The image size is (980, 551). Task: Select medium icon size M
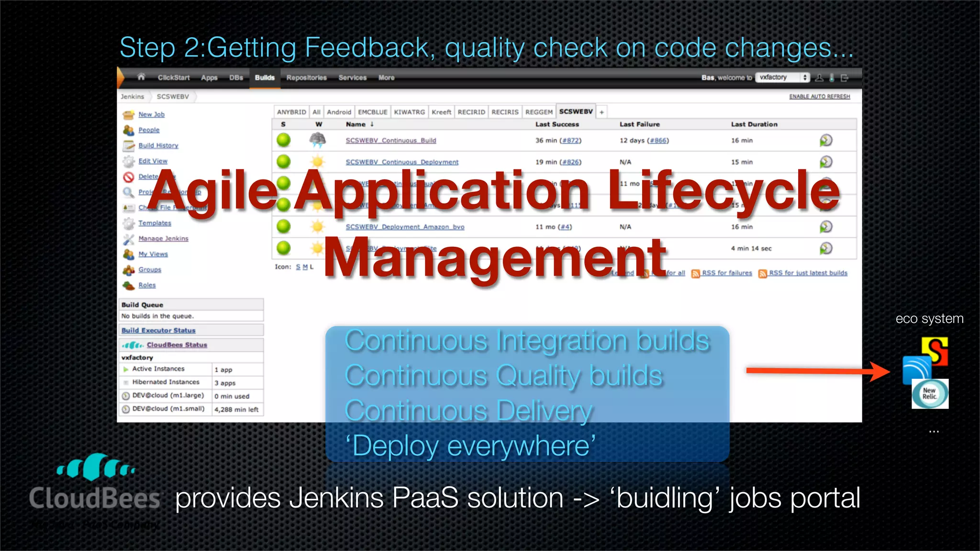click(305, 267)
